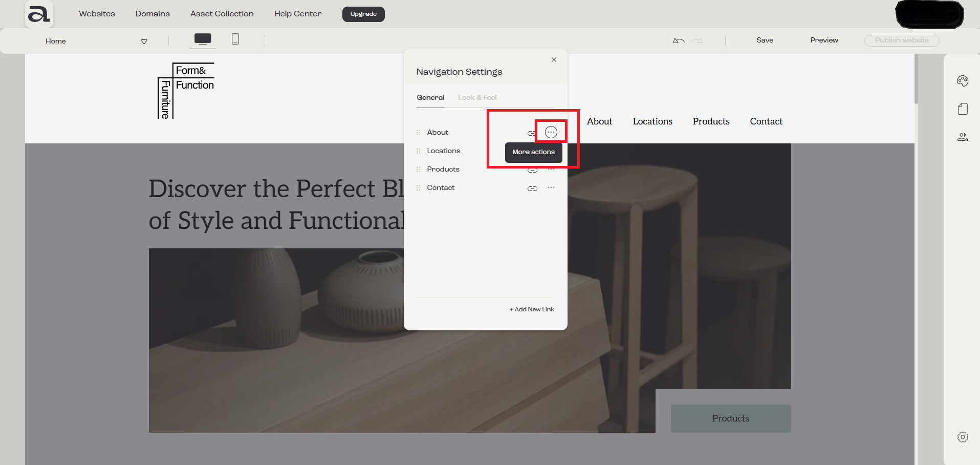
Task: Click Save in the toolbar
Action: (765, 40)
